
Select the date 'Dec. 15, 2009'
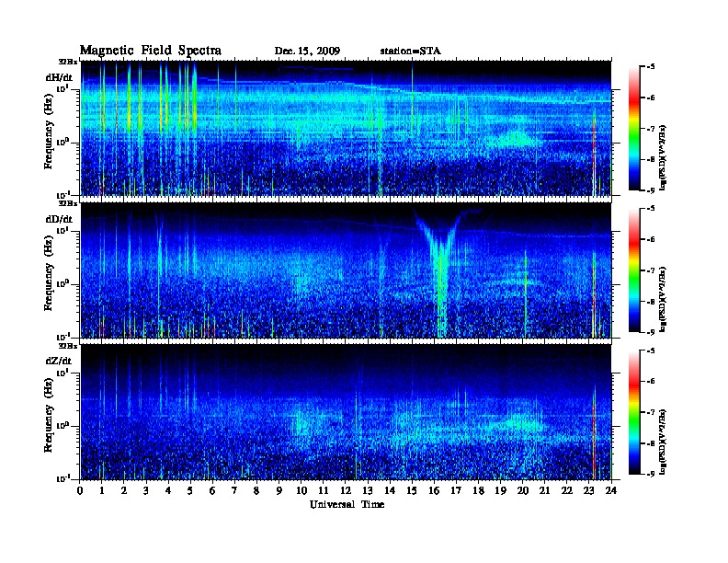(307, 51)
